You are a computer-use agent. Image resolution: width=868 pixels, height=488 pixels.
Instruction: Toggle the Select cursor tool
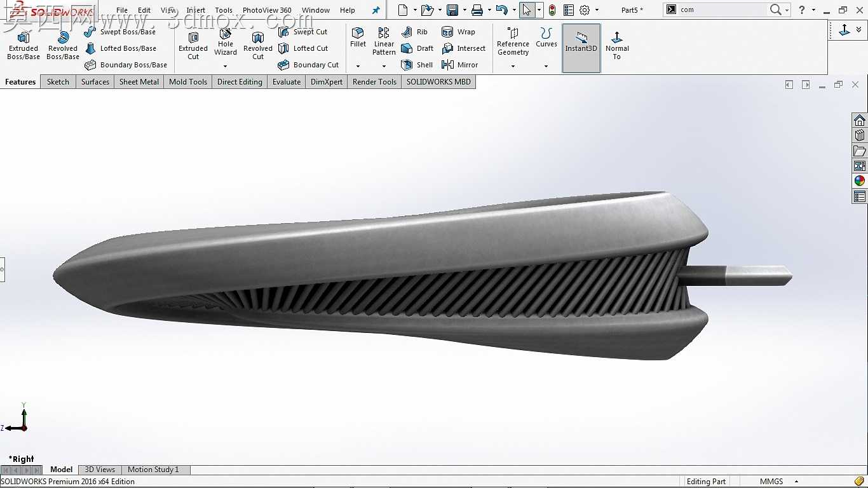(527, 10)
